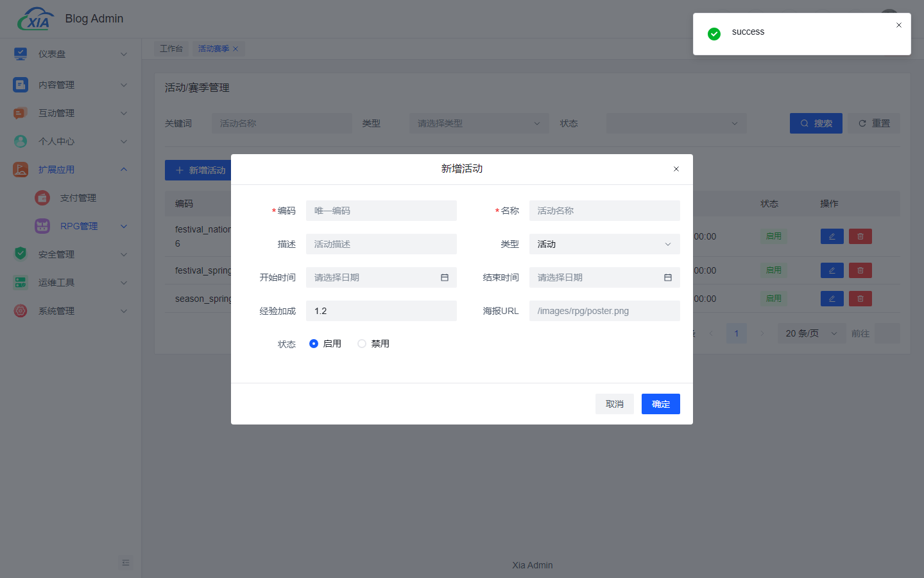Click the 支付管理 wallet icon
This screenshot has height=578, width=924.
[x=42, y=198]
